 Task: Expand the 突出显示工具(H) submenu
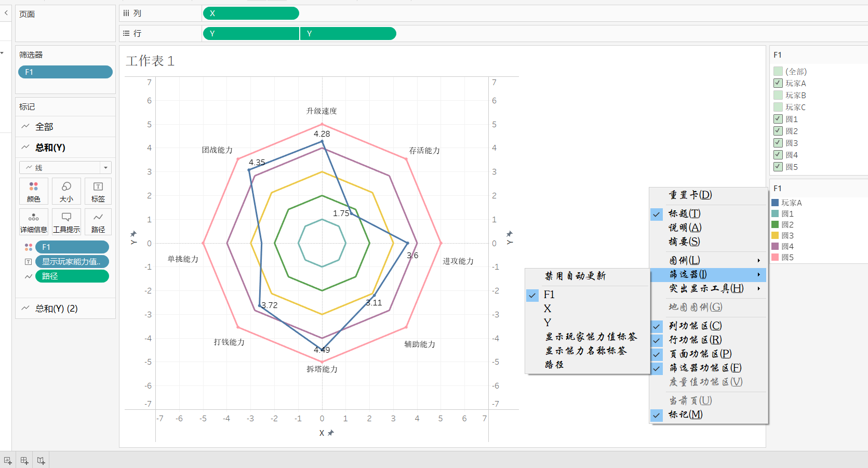pos(709,288)
